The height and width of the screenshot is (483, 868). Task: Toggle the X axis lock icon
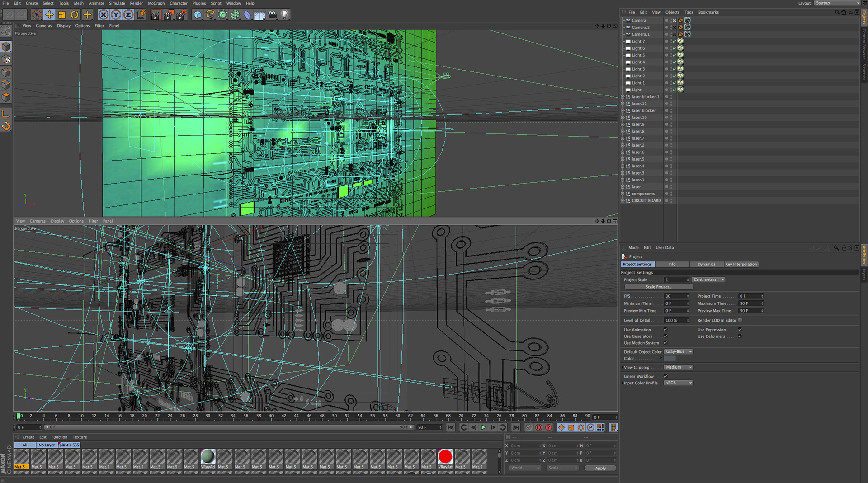tap(104, 15)
